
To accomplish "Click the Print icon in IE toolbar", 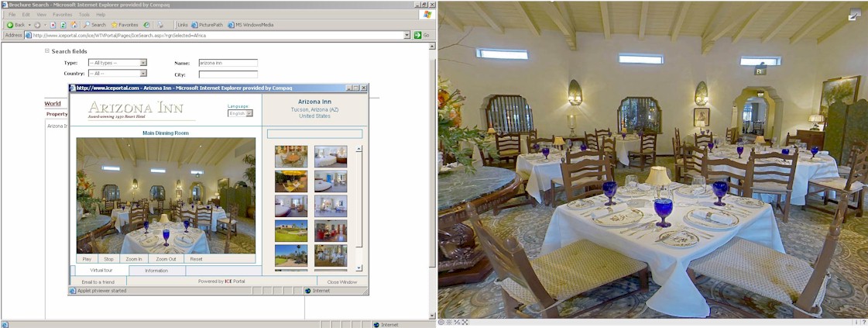I will [160, 25].
